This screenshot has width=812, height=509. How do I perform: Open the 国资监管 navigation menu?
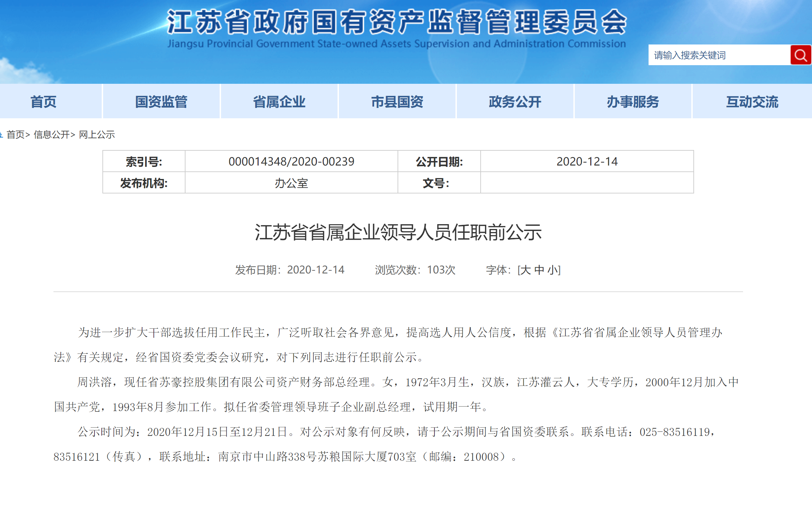[x=161, y=102]
